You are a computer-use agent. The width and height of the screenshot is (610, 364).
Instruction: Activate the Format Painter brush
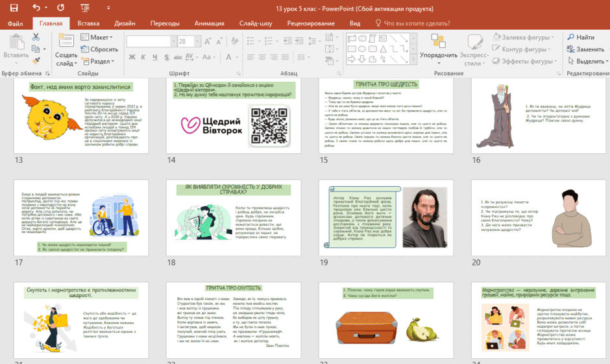point(36,61)
